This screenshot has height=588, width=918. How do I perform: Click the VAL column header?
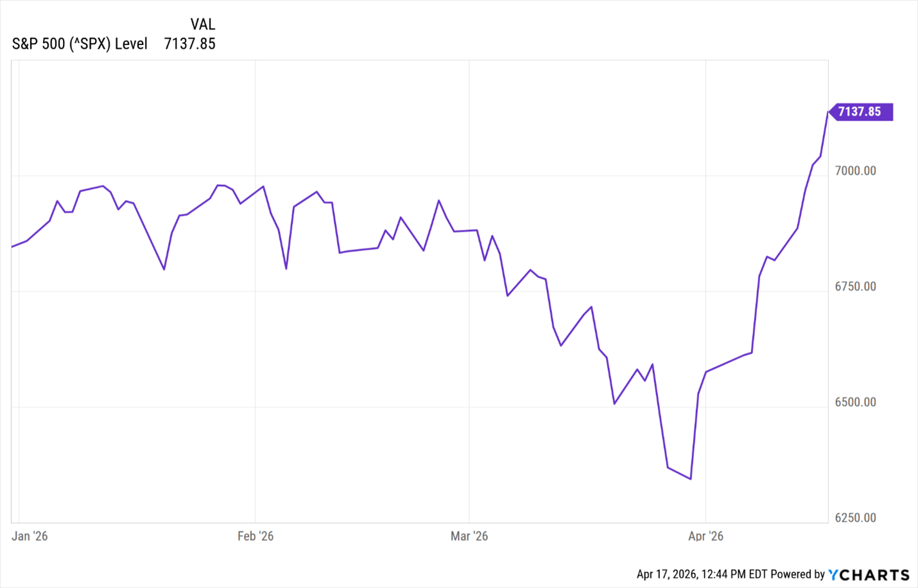pyautogui.click(x=202, y=24)
